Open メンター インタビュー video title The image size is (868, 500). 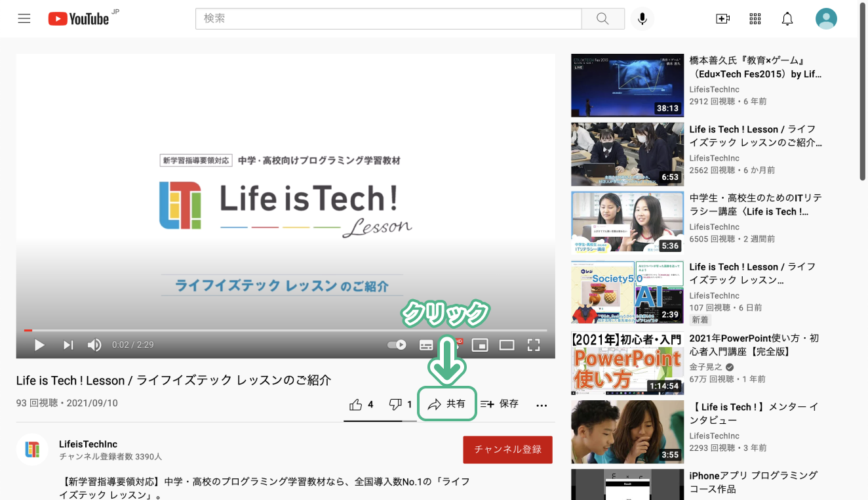click(754, 413)
